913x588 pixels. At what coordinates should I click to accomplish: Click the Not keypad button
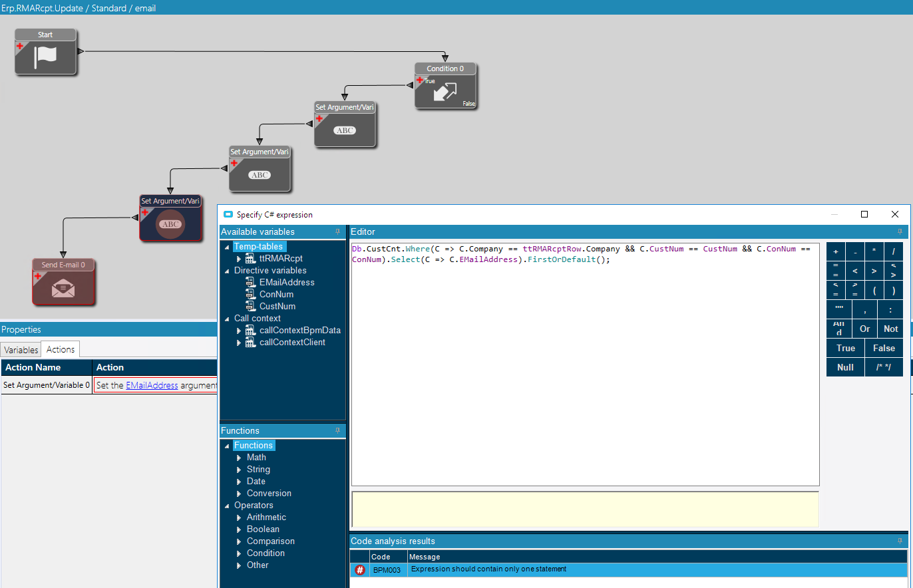coord(890,329)
